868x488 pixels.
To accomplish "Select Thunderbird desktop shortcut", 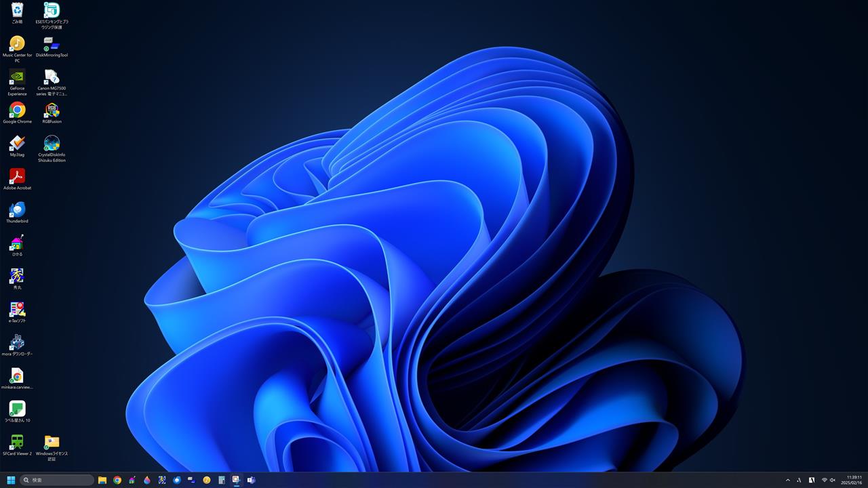I will (17, 212).
